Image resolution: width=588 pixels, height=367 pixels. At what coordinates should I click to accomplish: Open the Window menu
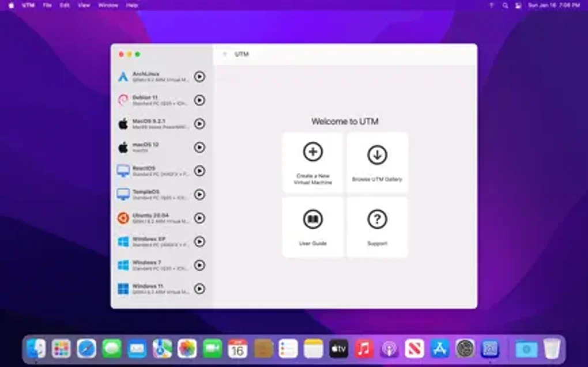pyautogui.click(x=108, y=5)
